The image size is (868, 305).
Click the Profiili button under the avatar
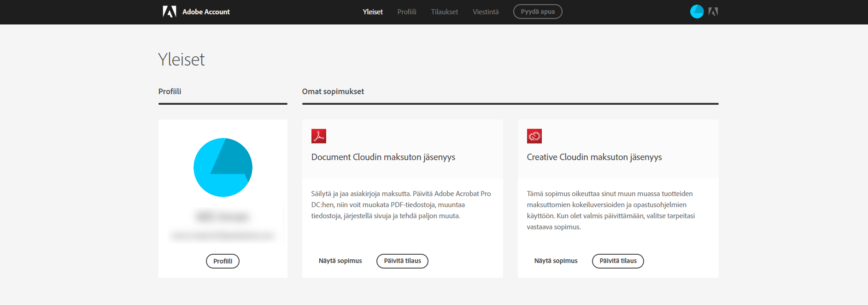[223, 261]
